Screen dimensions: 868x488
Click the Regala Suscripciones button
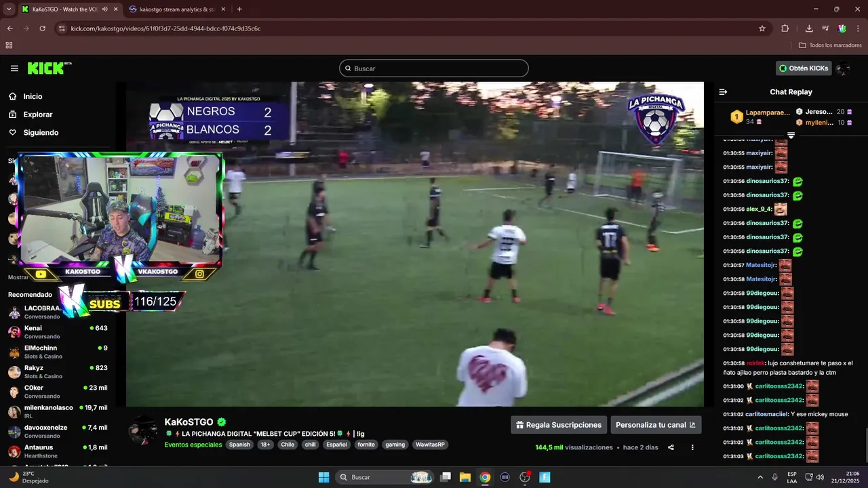(x=559, y=425)
